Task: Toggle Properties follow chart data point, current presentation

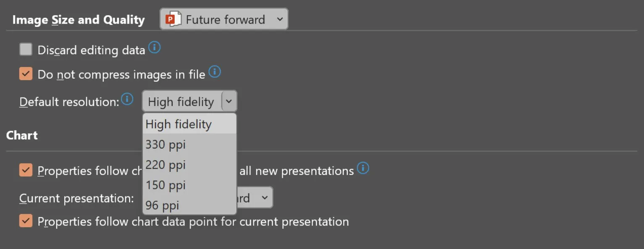Action: (x=26, y=221)
